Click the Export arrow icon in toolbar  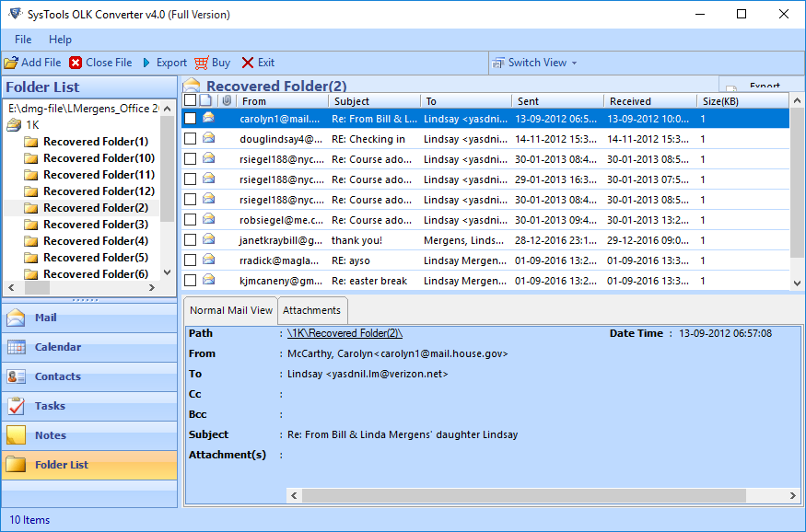tap(146, 63)
